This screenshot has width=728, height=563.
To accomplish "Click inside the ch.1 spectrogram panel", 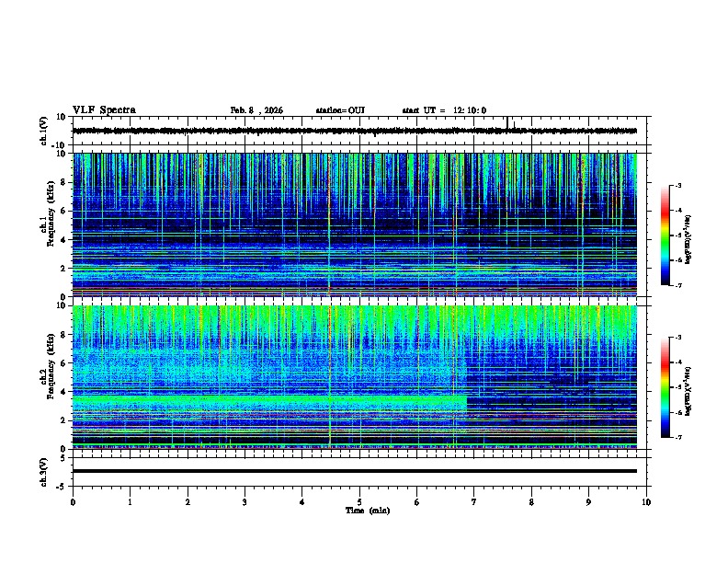I will click(355, 224).
